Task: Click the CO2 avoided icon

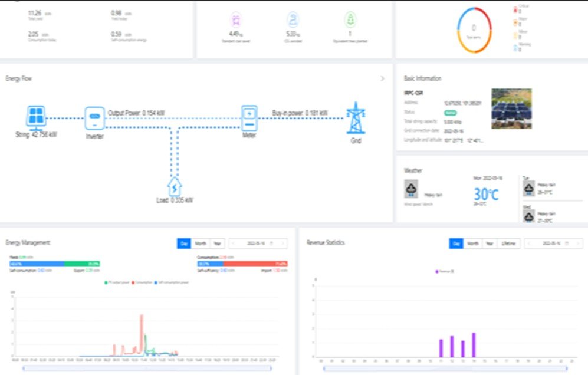Action: tap(293, 19)
